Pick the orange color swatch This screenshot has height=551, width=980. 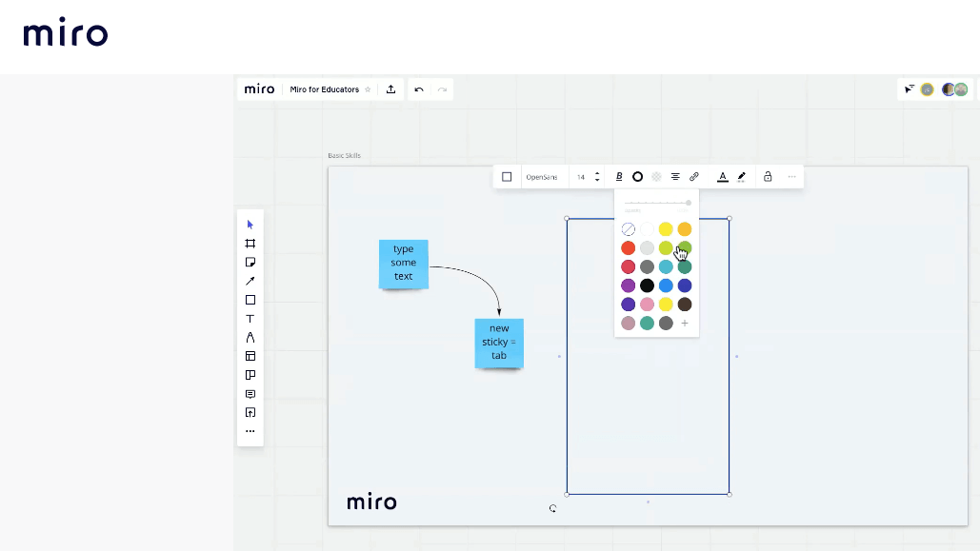[685, 229]
